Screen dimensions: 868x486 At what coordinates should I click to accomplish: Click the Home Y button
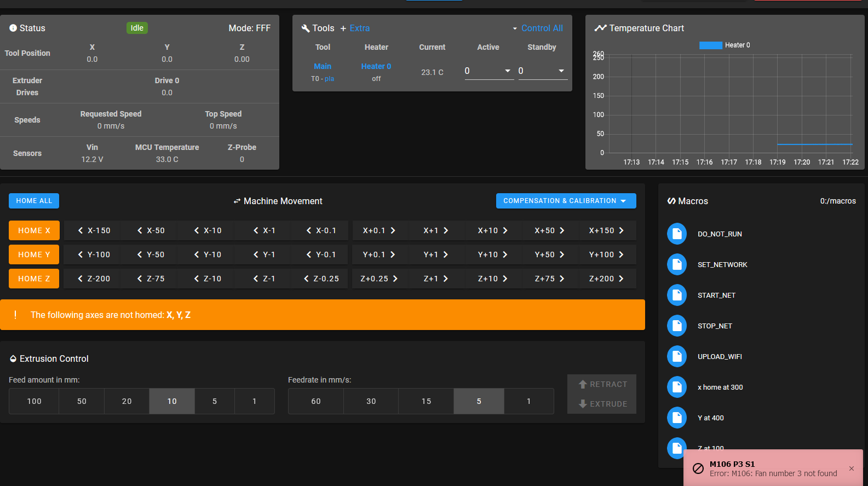34,254
